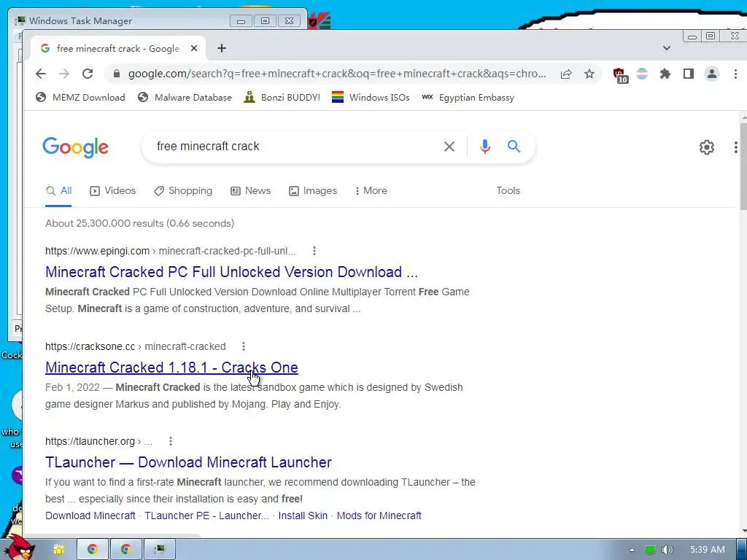Viewport: 747px width, 560px height.
Task: Open search Tools options
Action: 508,190
